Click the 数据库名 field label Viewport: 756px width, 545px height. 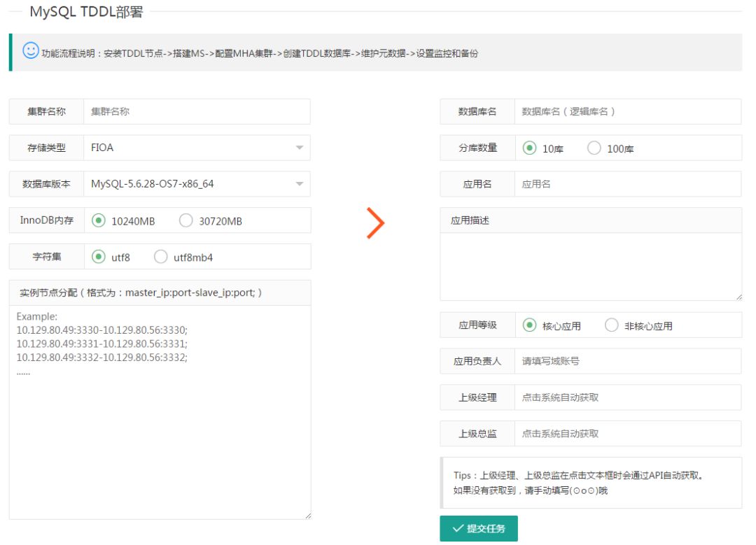pyautogui.click(x=477, y=111)
